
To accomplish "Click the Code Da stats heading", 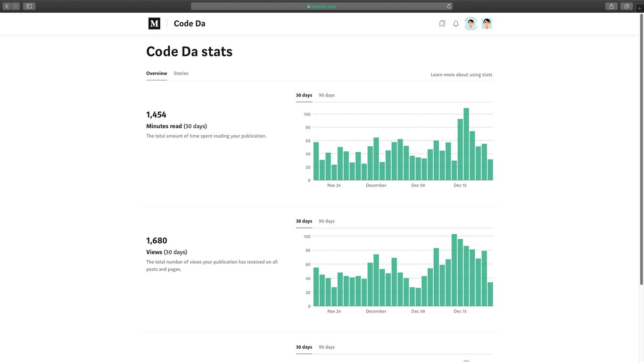I will (x=189, y=51).
